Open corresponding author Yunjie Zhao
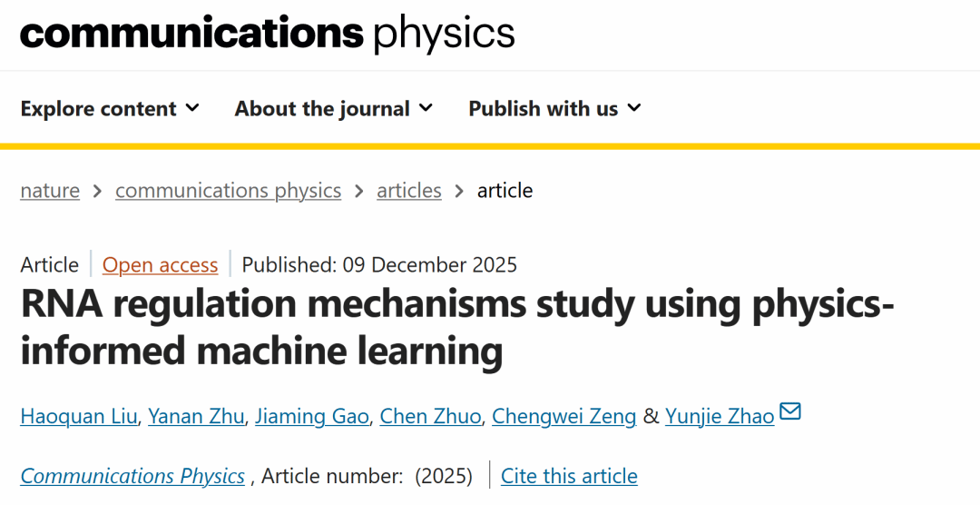 point(720,416)
